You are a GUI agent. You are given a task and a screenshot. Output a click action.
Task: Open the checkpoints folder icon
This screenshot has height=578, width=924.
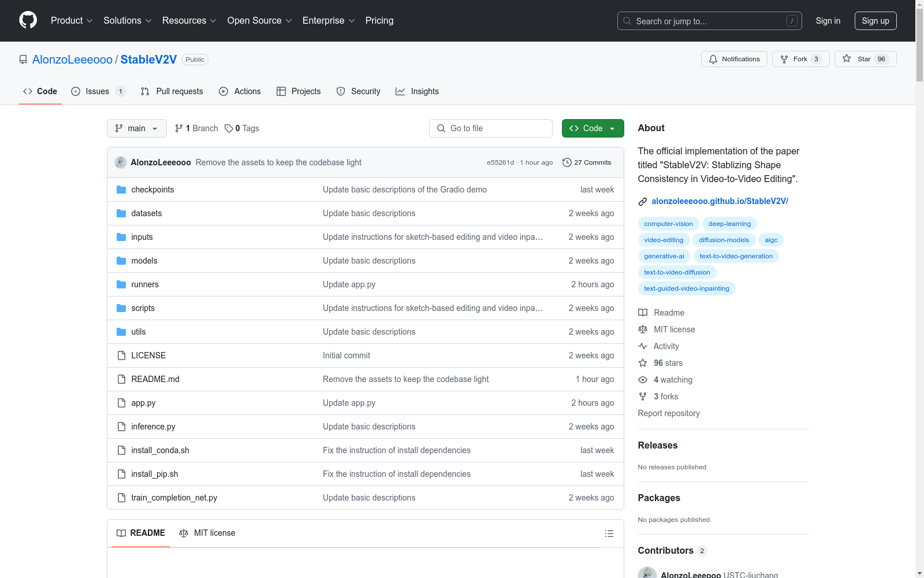pyautogui.click(x=121, y=190)
